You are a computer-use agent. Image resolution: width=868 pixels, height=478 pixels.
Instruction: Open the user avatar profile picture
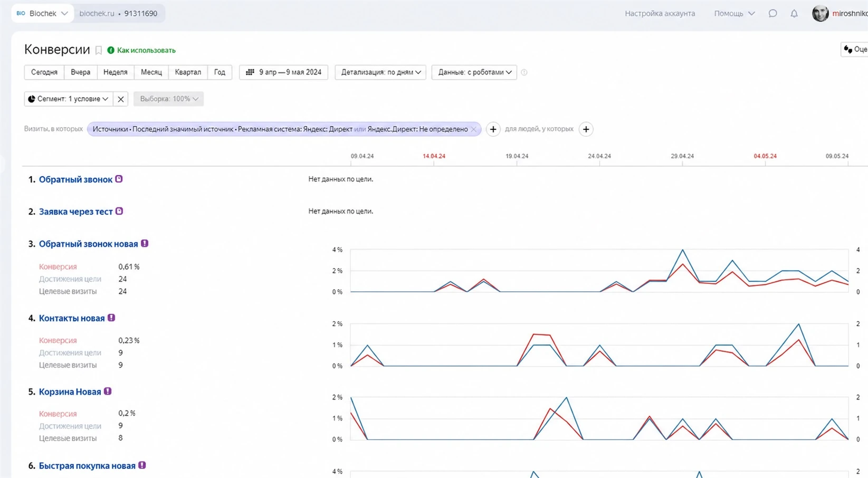[x=821, y=13]
